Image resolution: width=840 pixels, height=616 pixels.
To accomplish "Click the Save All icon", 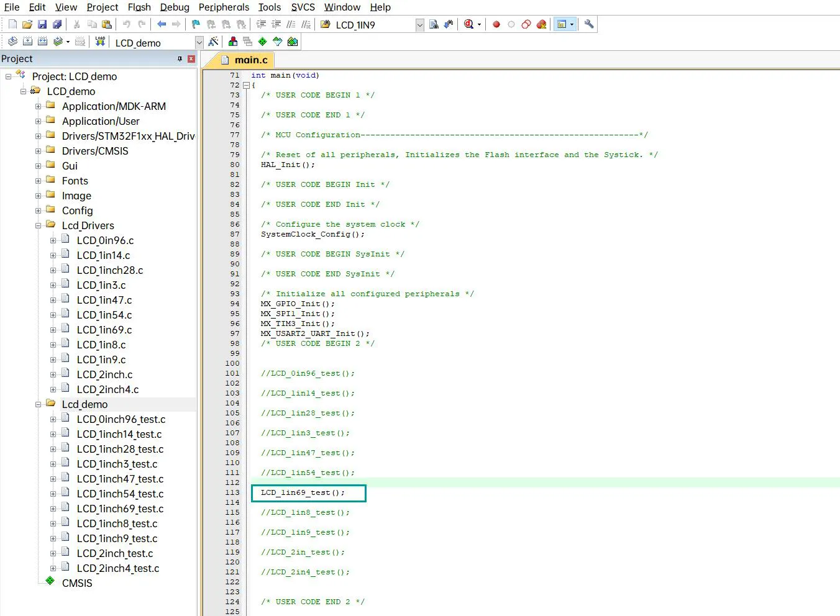I will tap(57, 24).
